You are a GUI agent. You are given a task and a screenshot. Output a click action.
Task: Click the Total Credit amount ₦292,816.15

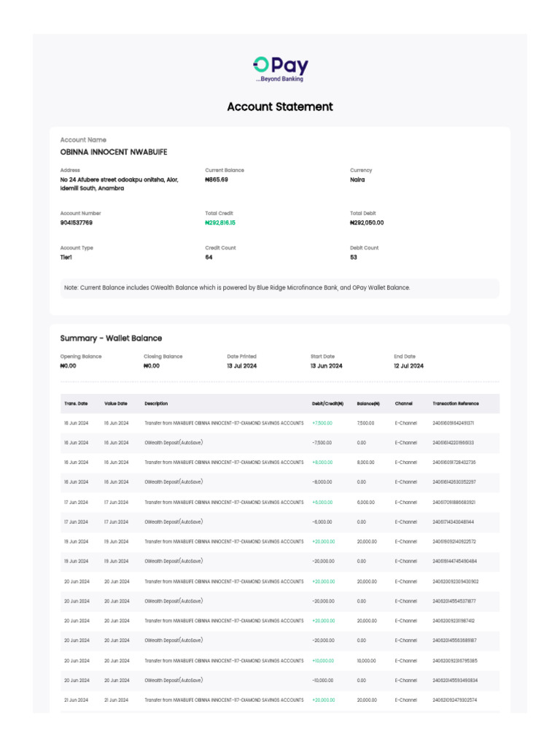coord(220,222)
